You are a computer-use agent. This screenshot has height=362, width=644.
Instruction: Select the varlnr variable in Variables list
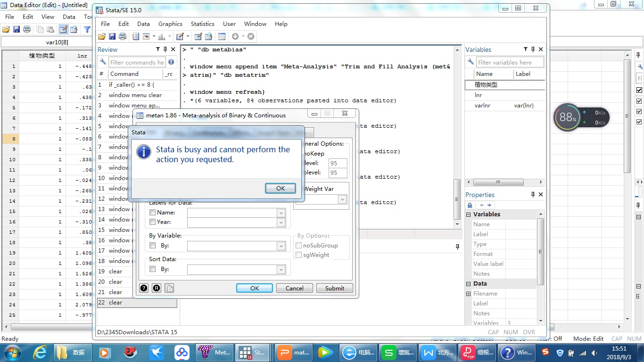tap(504, 106)
